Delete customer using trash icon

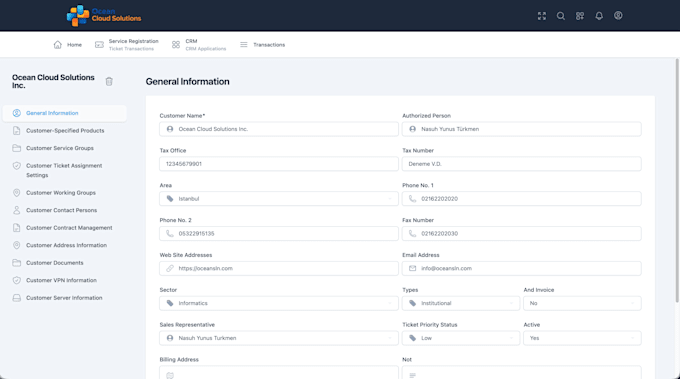(x=109, y=81)
